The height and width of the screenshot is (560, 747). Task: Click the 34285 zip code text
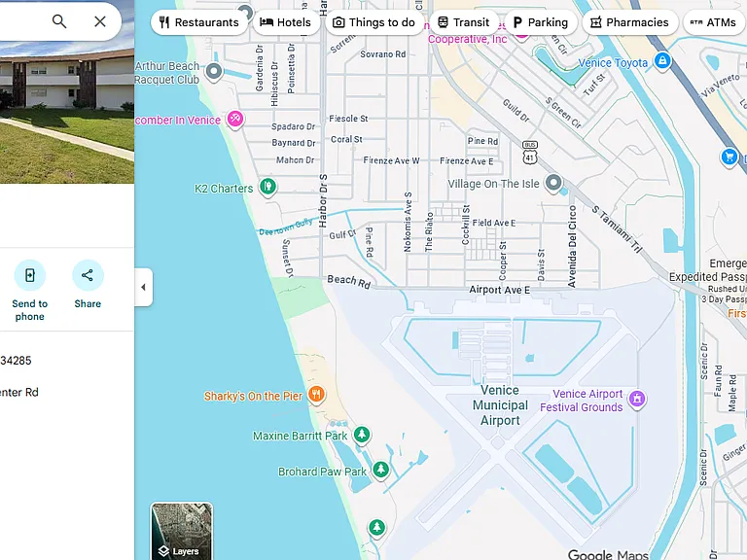click(x=16, y=361)
